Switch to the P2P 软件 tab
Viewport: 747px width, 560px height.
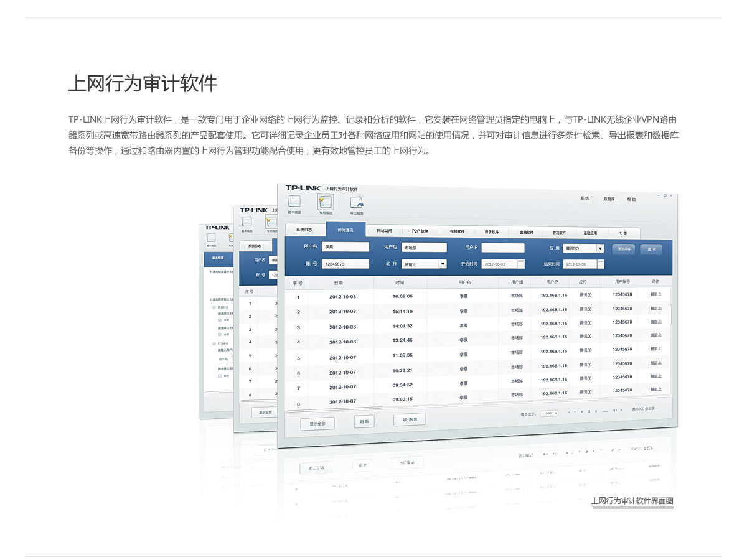pos(420,231)
